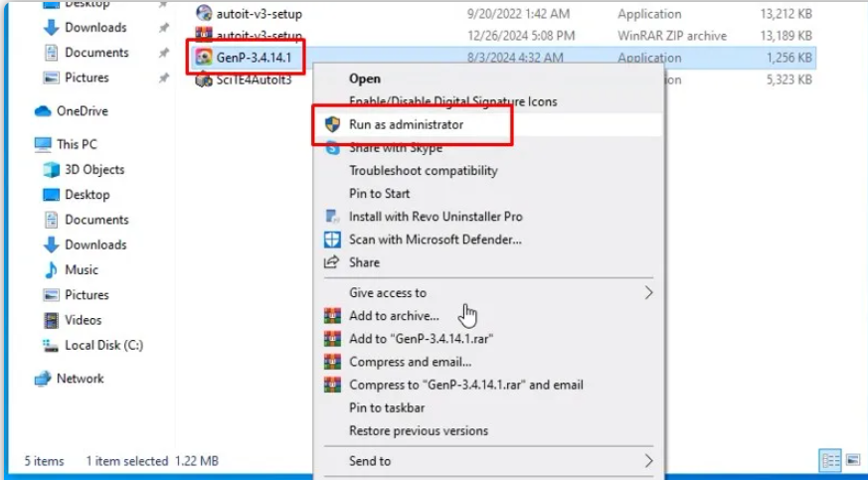The width and height of the screenshot is (868, 480).
Task: Click the OneDrive cloud icon in sidebar
Action: click(43, 111)
